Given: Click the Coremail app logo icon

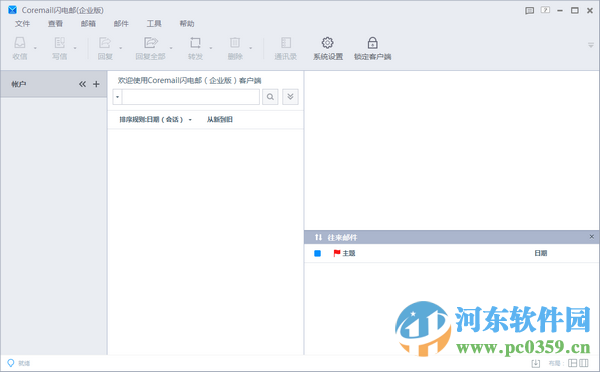Looking at the screenshot, I should [x=13, y=10].
